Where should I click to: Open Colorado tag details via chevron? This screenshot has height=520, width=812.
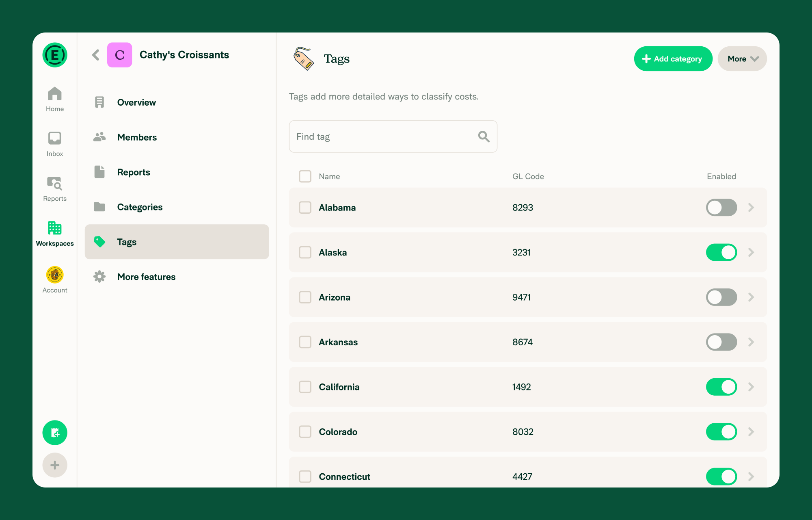click(751, 432)
